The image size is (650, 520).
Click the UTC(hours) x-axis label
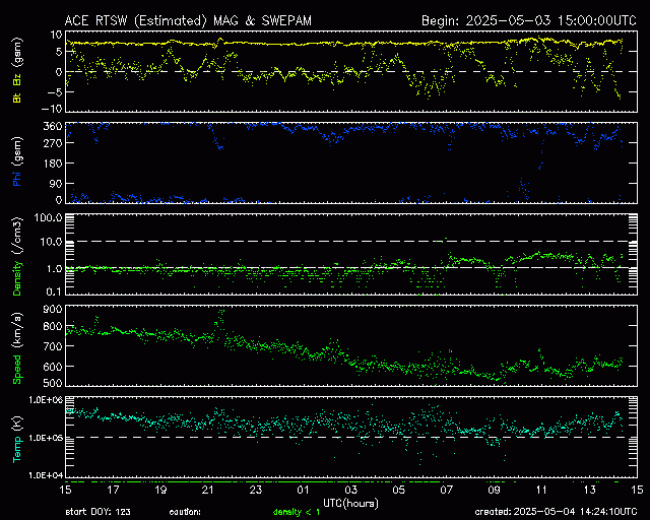click(x=351, y=503)
